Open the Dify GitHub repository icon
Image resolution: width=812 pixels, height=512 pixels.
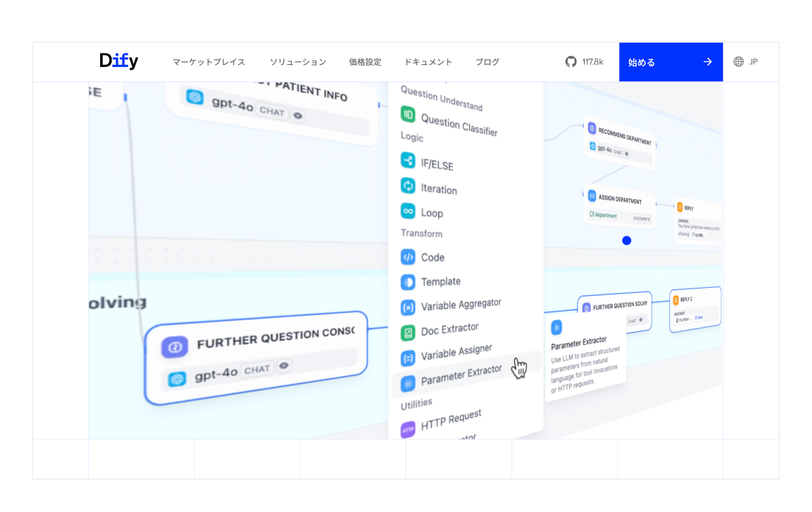click(571, 62)
